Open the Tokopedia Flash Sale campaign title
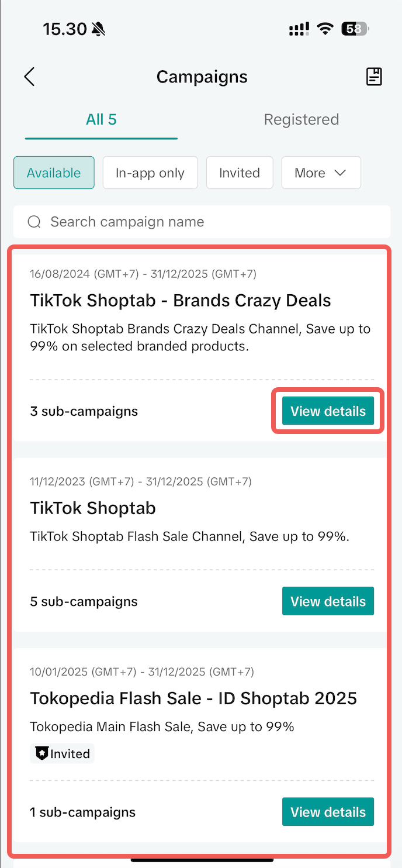Image resolution: width=402 pixels, height=868 pixels. point(193,698)
